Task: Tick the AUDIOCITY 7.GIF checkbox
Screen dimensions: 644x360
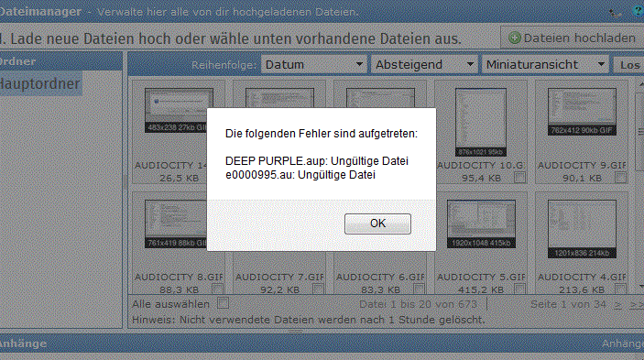Action: pos(318,289)
